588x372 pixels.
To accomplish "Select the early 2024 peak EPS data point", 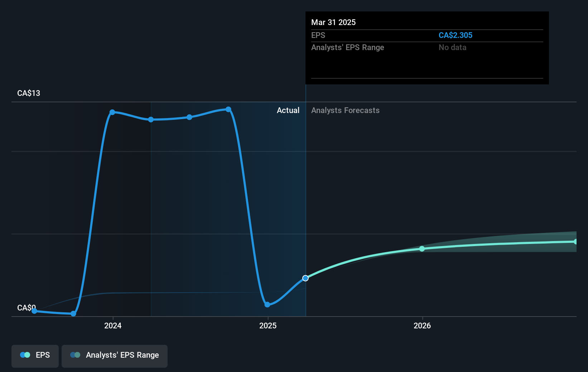I will 112,112.
